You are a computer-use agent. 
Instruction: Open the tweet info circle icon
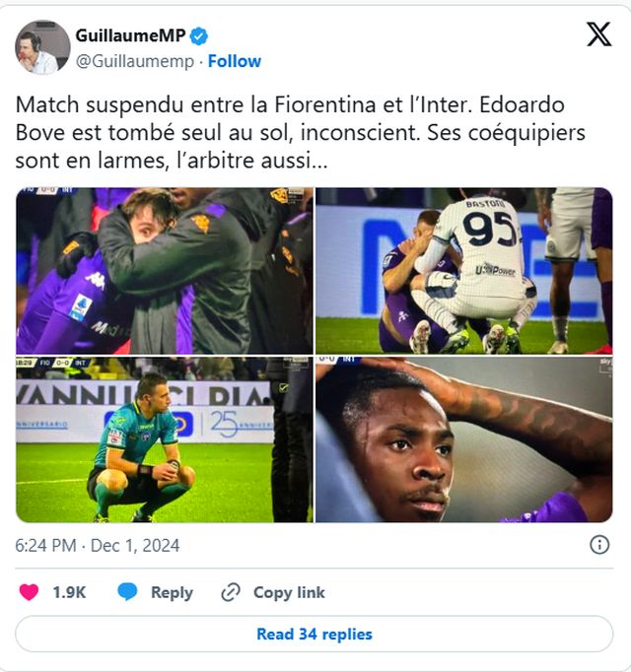click(x=598, y=545)
